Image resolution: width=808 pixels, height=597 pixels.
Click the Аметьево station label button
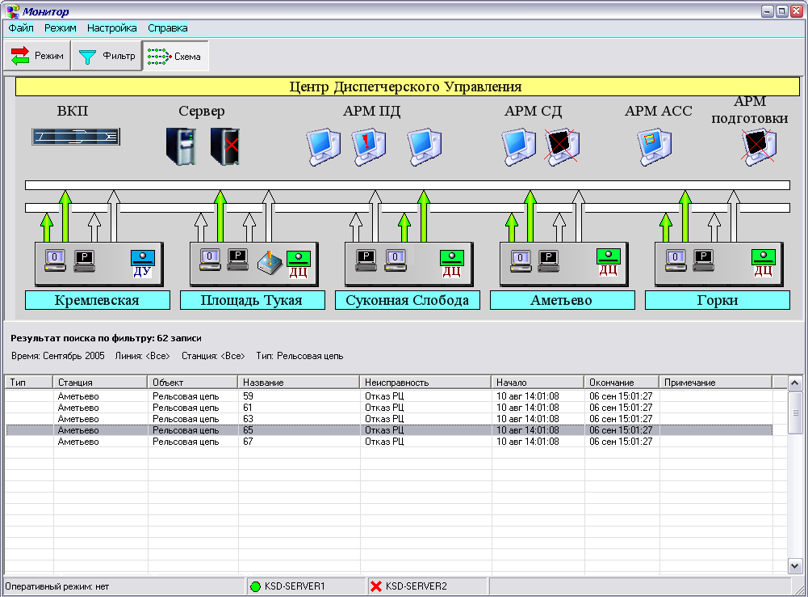[x=562, y=300]
